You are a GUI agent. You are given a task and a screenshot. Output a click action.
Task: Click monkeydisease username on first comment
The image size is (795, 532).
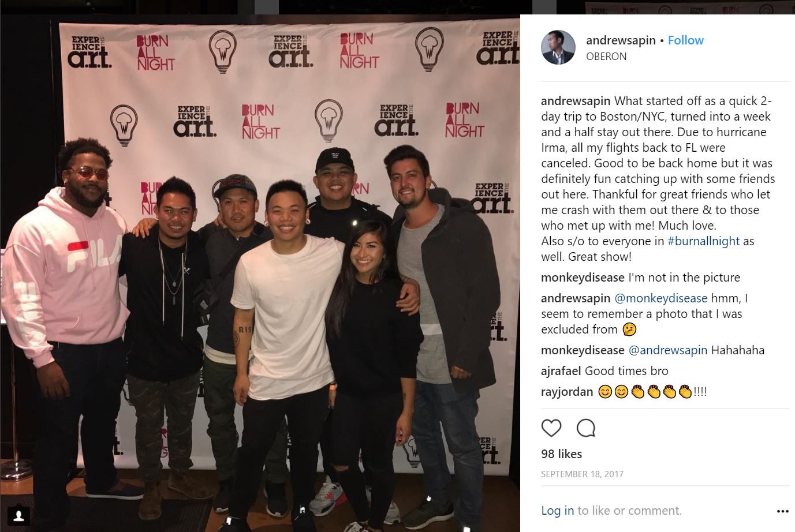pos(583,278)
